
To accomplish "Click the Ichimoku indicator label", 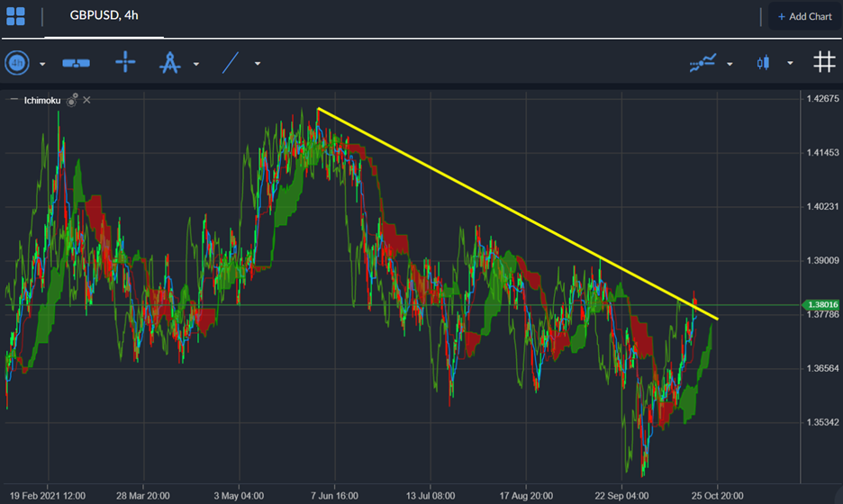I will (42, 101).
